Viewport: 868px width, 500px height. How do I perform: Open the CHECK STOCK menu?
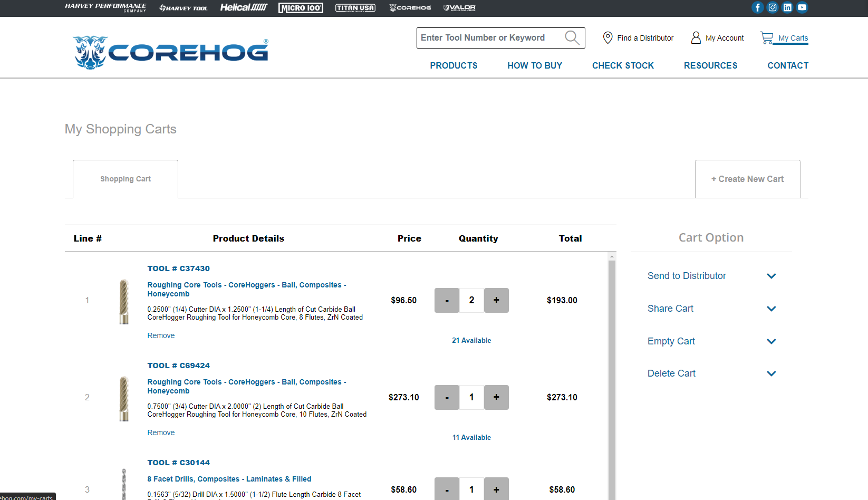(x=623, y=65)
